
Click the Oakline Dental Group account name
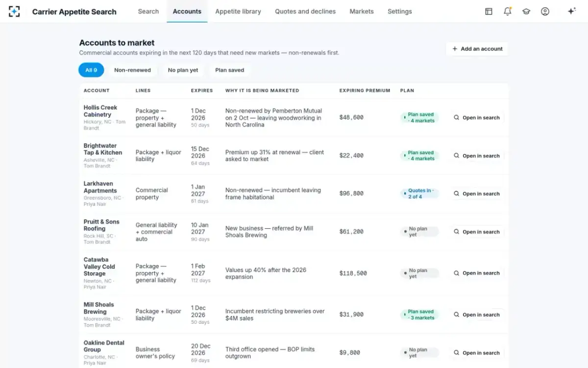[x=104, y=346]
